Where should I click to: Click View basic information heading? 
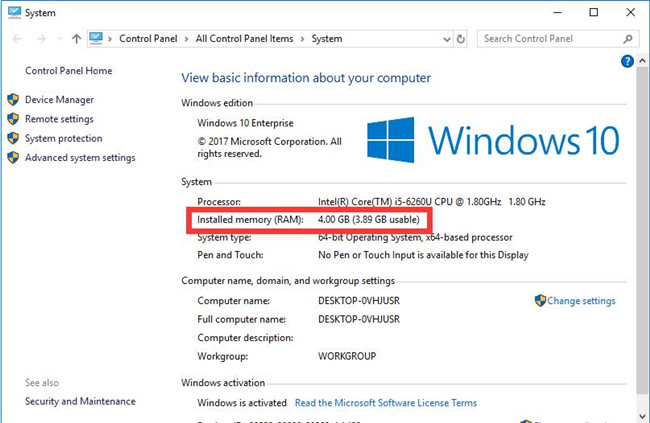point(306,78)
